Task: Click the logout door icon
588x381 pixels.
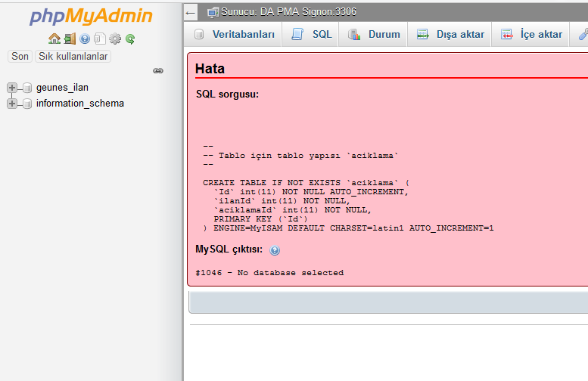Action: tap(70, 39)
